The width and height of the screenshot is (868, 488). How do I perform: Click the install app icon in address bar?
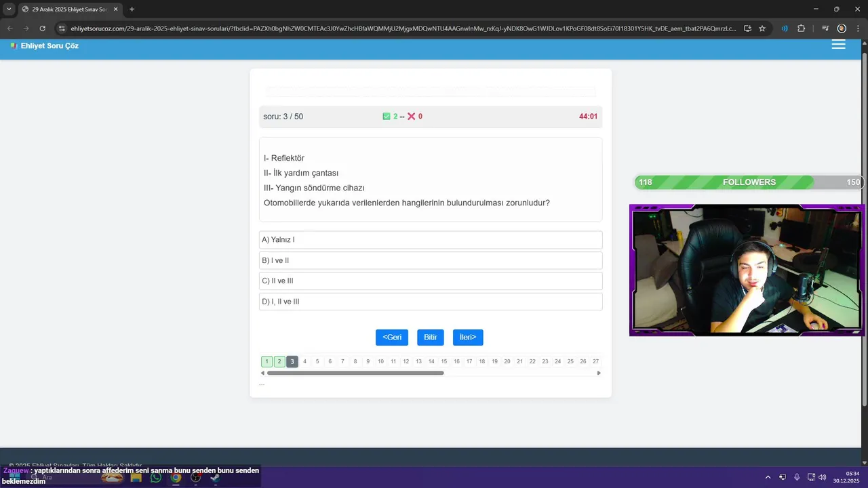point(747,28)
